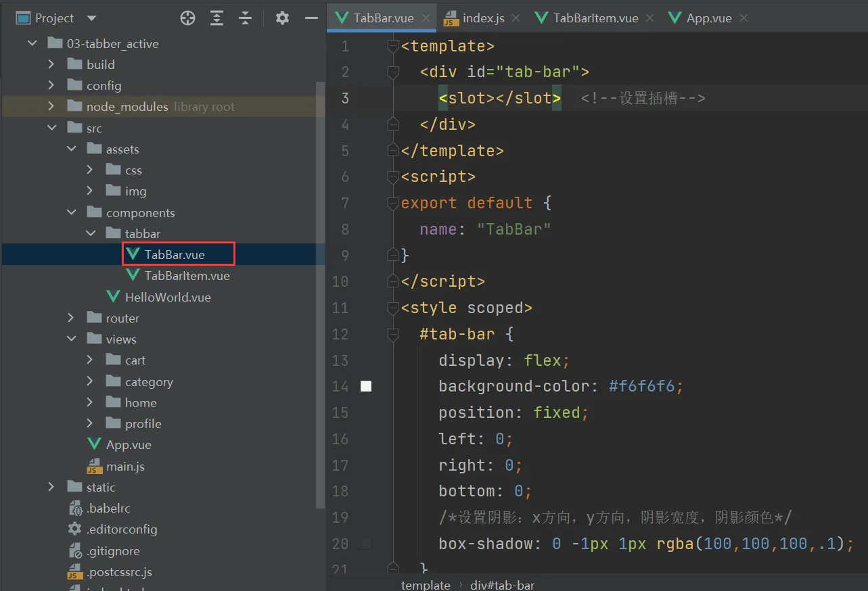Click the Vue icon of HelloWorld.vue in tree

[114, 296]
